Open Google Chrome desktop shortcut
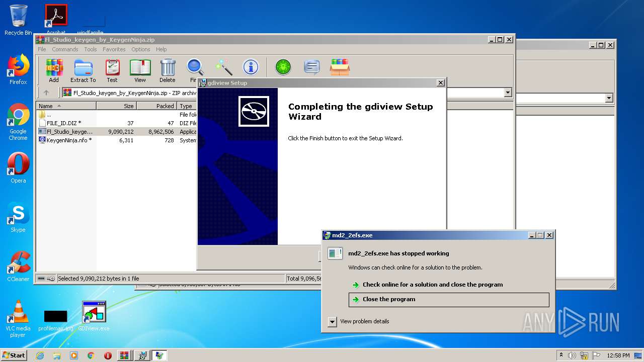The image size is (644, 362). point(18,122)
